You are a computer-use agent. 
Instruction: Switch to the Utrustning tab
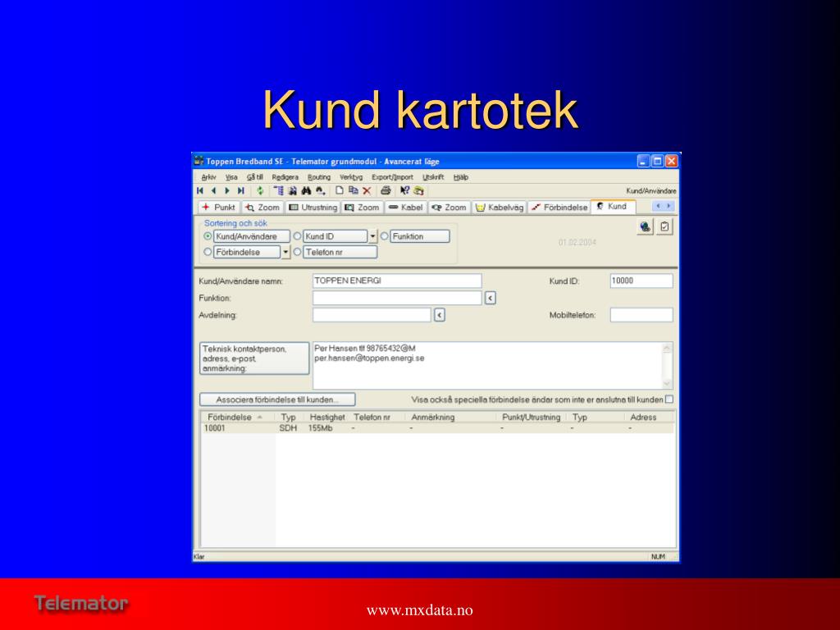pos(313,208)
